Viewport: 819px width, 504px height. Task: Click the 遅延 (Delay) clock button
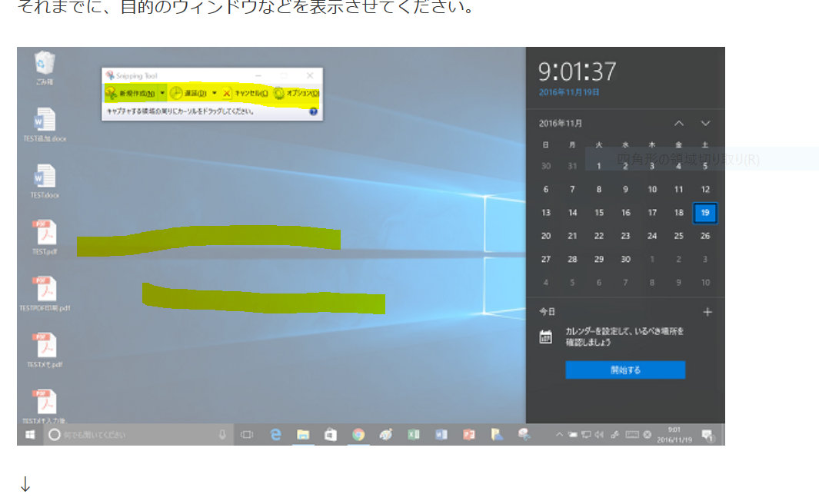[188, 93]
